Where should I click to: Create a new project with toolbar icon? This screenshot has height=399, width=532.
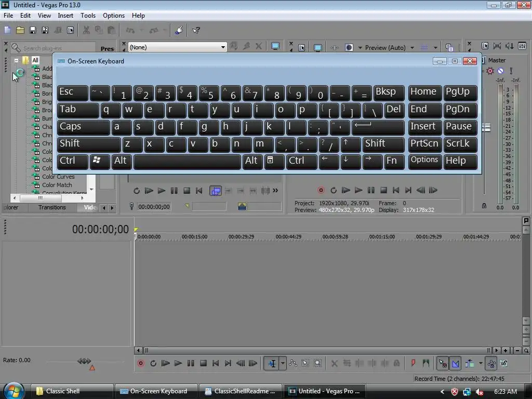(x=7, y=30)
